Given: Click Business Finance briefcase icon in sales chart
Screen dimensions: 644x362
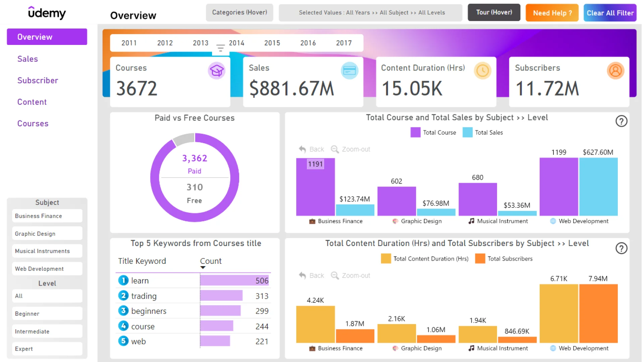Looking at the screenshot, I should (312, 221).
